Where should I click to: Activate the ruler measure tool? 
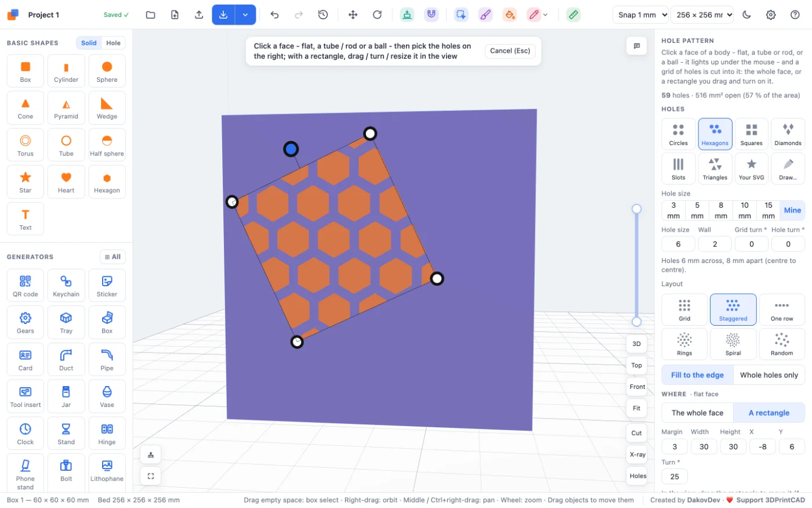coord(573,15)
